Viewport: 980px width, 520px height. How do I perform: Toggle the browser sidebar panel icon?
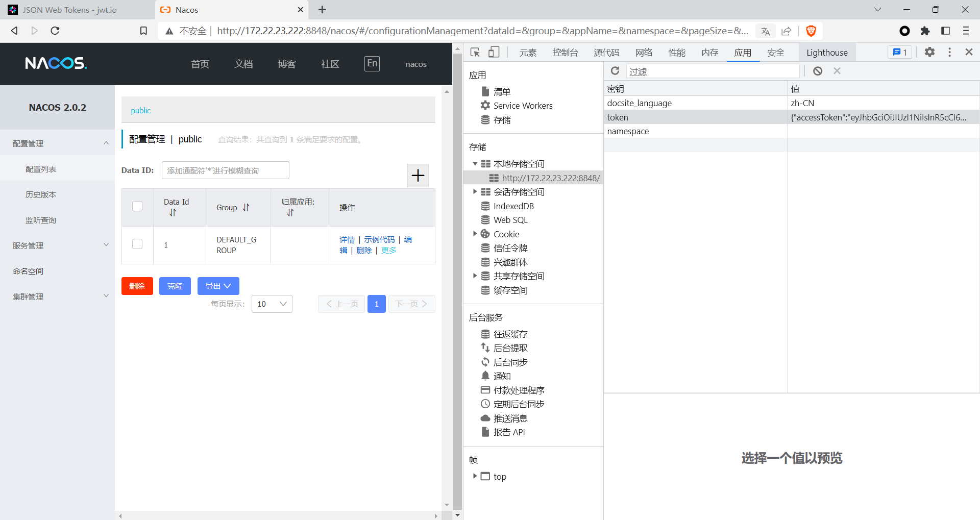click(x=945, y=31)
